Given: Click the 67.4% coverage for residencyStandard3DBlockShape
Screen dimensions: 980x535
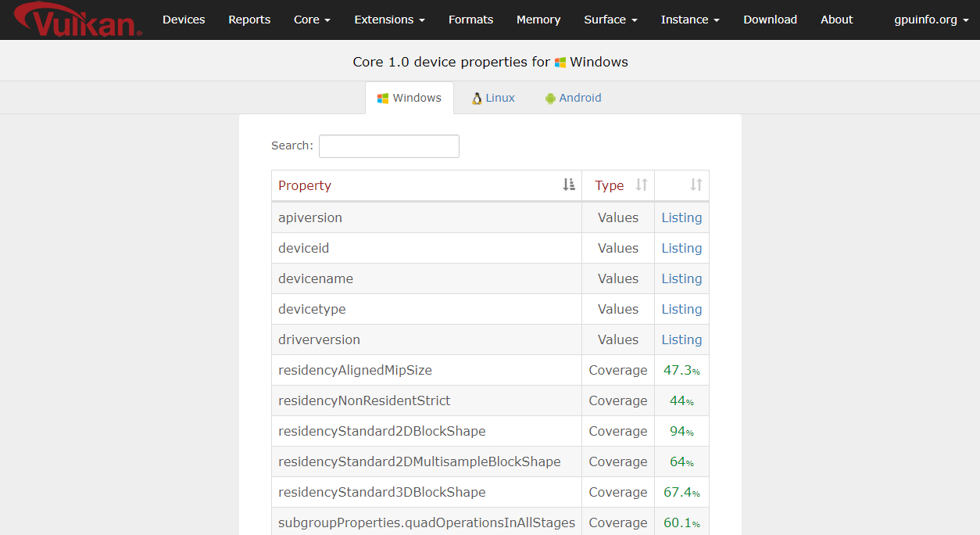Looking at the screenshot, I should tap(681, 492).
